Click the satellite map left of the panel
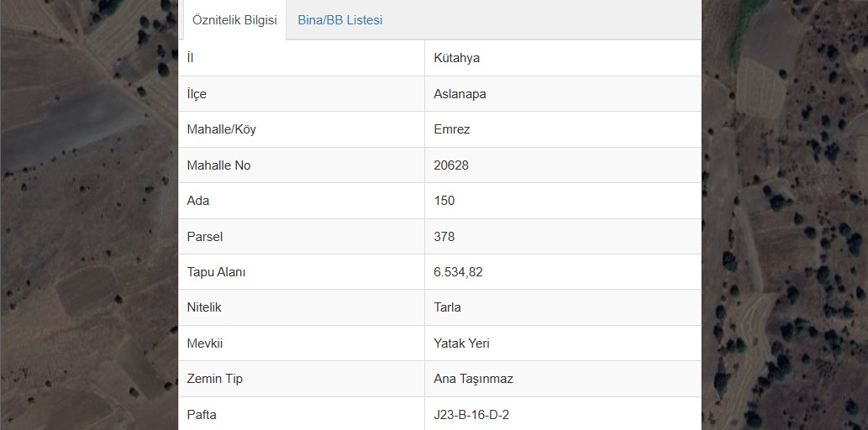 (x=88, y=215)
